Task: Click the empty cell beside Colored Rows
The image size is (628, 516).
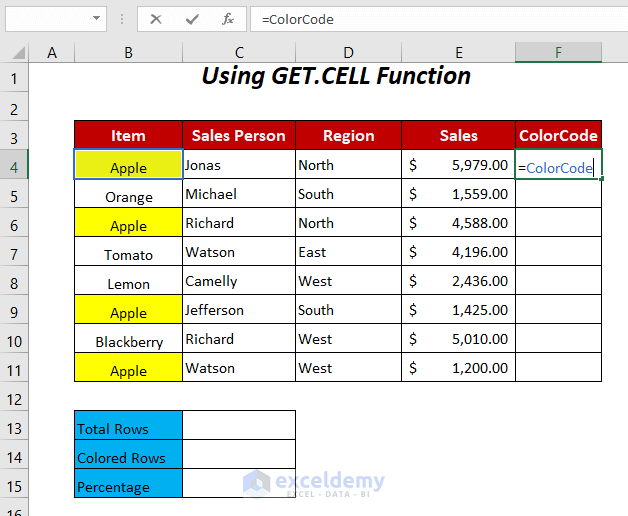Action: pos(239,456)
